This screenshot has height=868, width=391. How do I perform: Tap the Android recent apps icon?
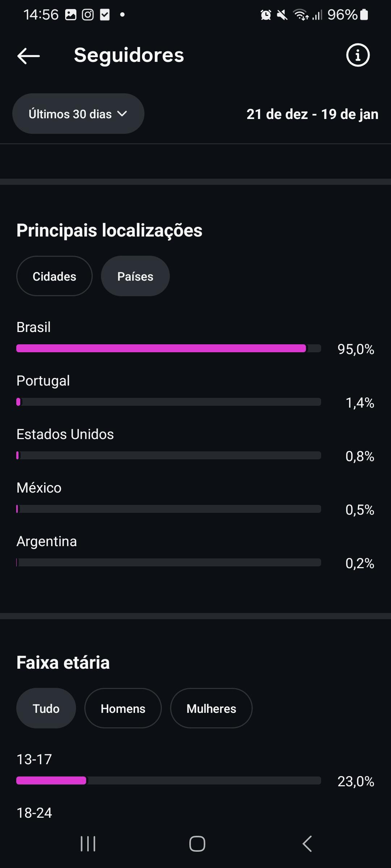88,844
